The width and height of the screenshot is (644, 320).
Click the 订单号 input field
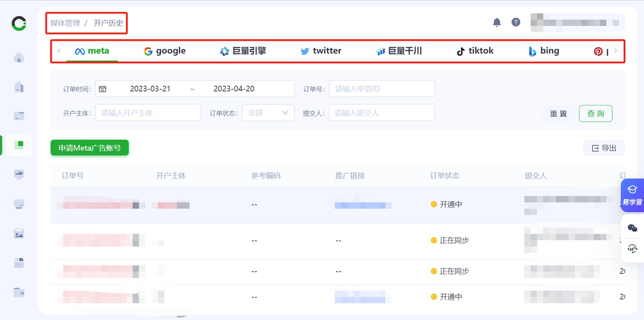point(381,89)
